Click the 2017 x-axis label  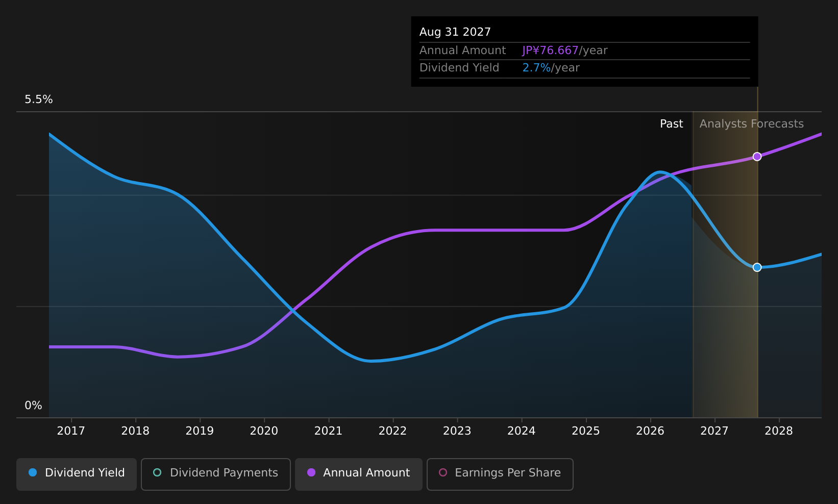(71, 431)
